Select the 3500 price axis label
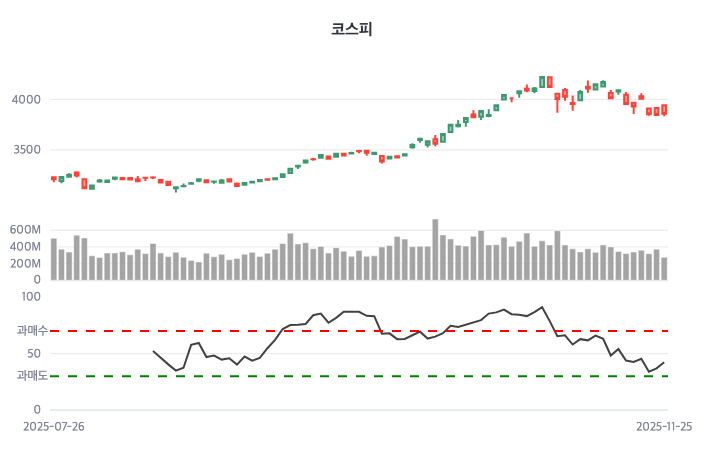This screenshot has width=704, height=450. coord(27,150)
